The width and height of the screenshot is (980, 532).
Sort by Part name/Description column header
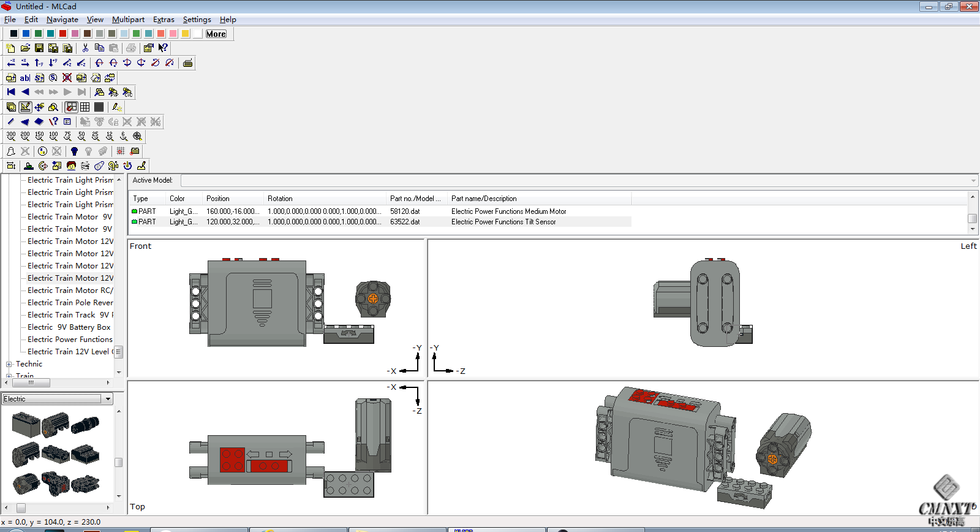[x=539, y=199]
